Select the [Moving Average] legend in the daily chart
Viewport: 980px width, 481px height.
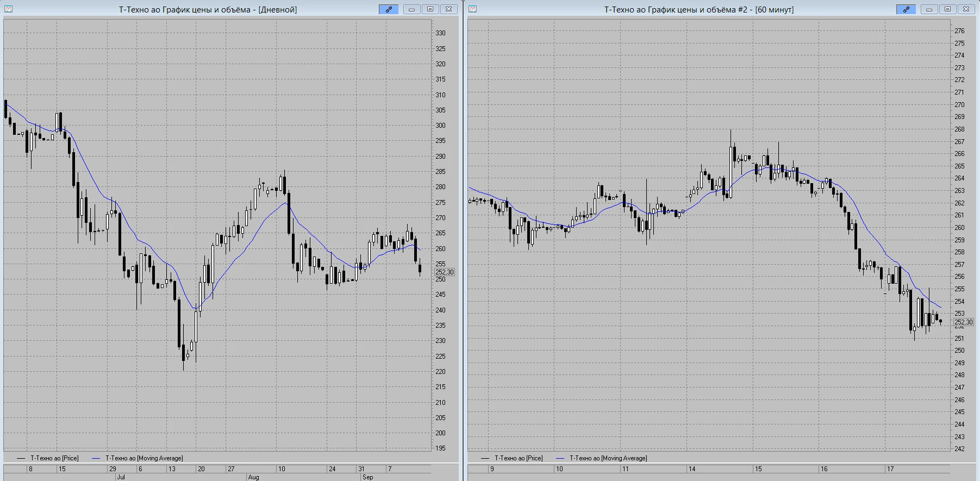138,458
